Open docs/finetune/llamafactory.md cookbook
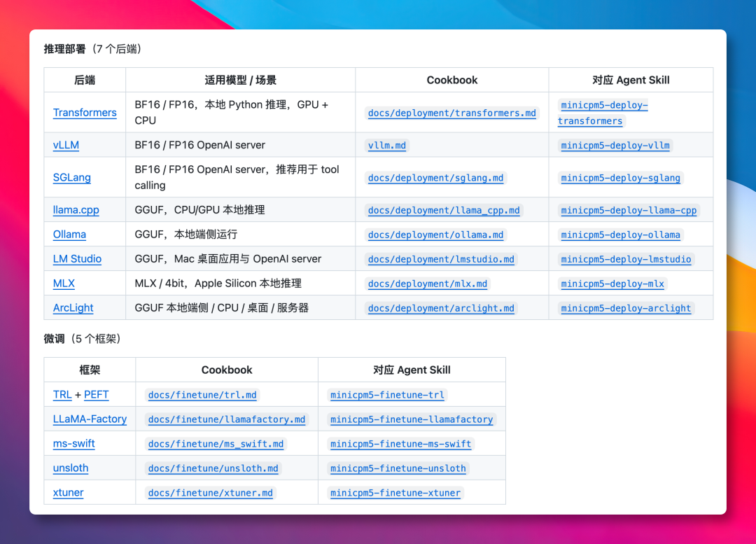 [227, 419]
